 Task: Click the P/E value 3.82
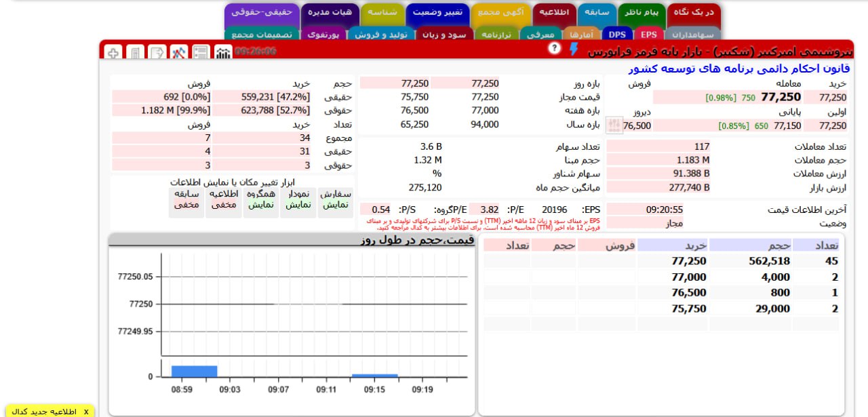(489, 210)
